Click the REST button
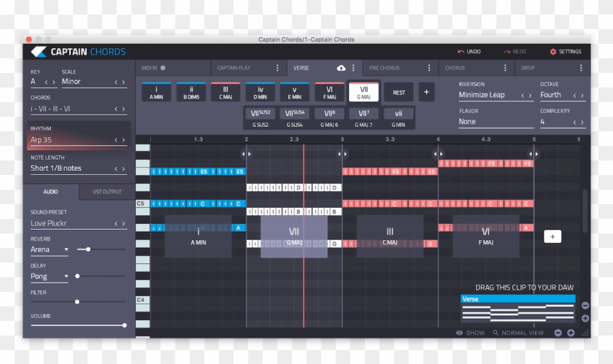The height and width of the screenshot is (364, 613). click(398, 92)
